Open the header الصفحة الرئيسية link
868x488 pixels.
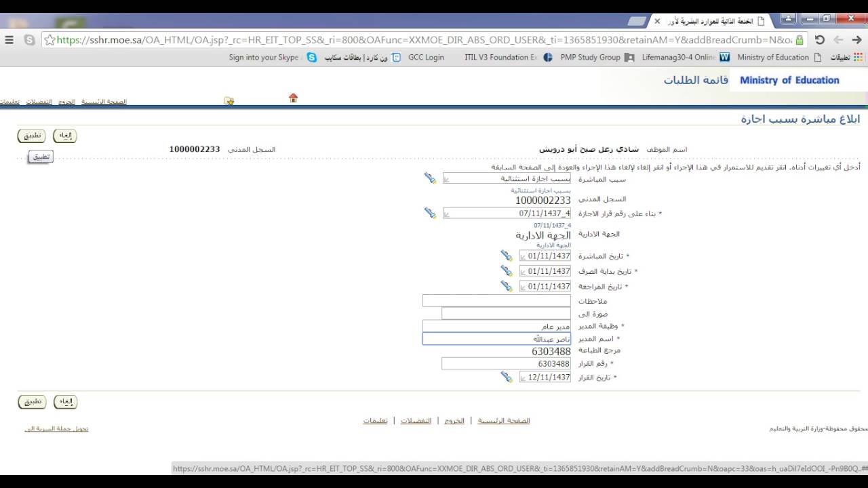click(x=104, y=102)
